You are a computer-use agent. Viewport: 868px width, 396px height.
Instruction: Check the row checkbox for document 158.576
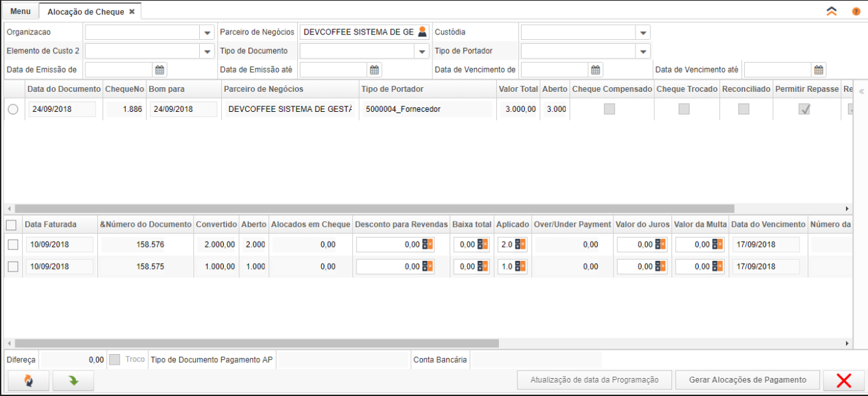[13, 245]
